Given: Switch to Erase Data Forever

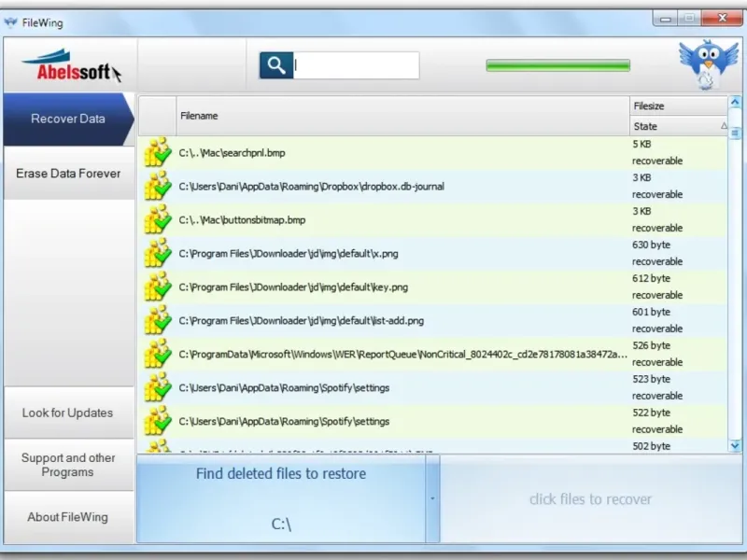Looking at the screenshot, I should point(68,174).
